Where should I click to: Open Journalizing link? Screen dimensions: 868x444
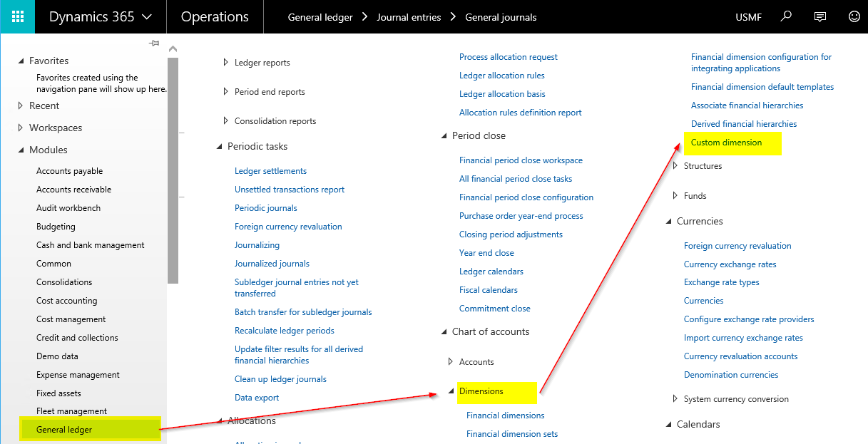pyautogui.click(x=257, y=245)
